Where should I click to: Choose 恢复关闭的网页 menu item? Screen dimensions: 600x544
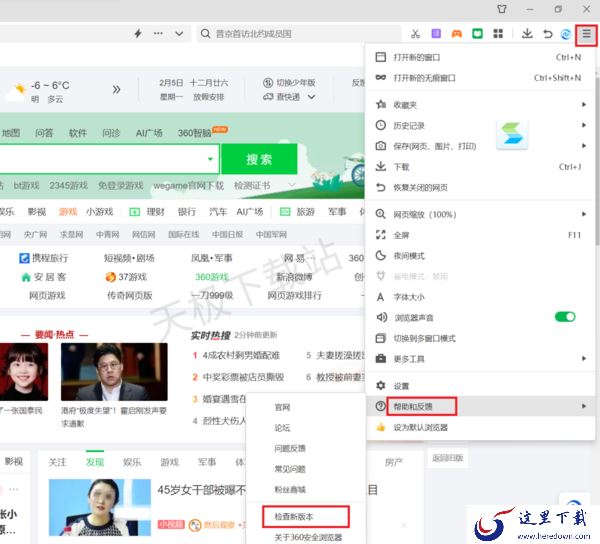click(481, 187)
